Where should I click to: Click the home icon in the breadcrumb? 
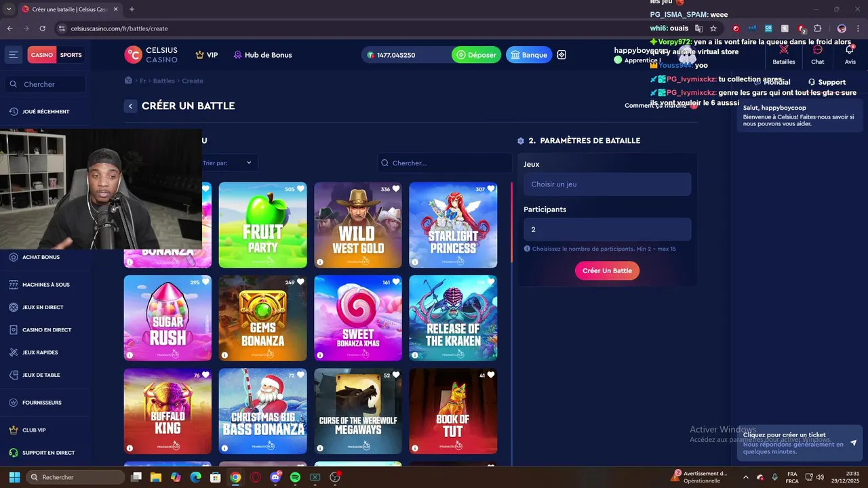[128, 81]
